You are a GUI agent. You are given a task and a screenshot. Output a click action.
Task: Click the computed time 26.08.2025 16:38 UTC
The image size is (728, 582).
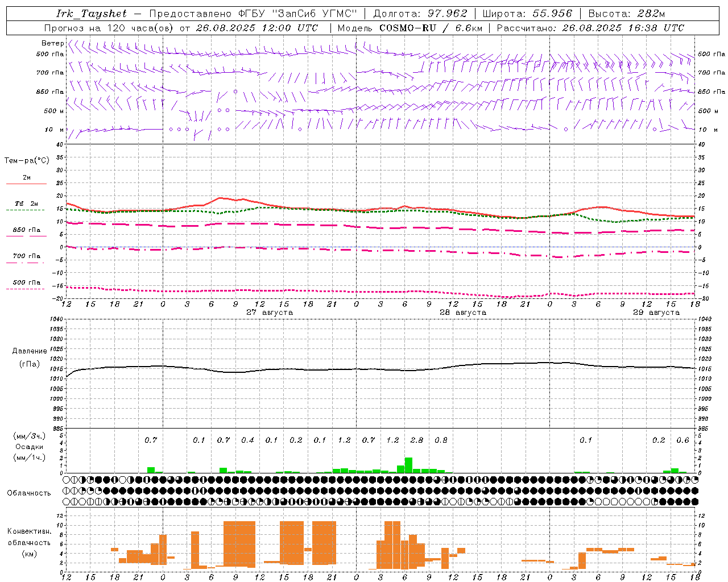623,28
